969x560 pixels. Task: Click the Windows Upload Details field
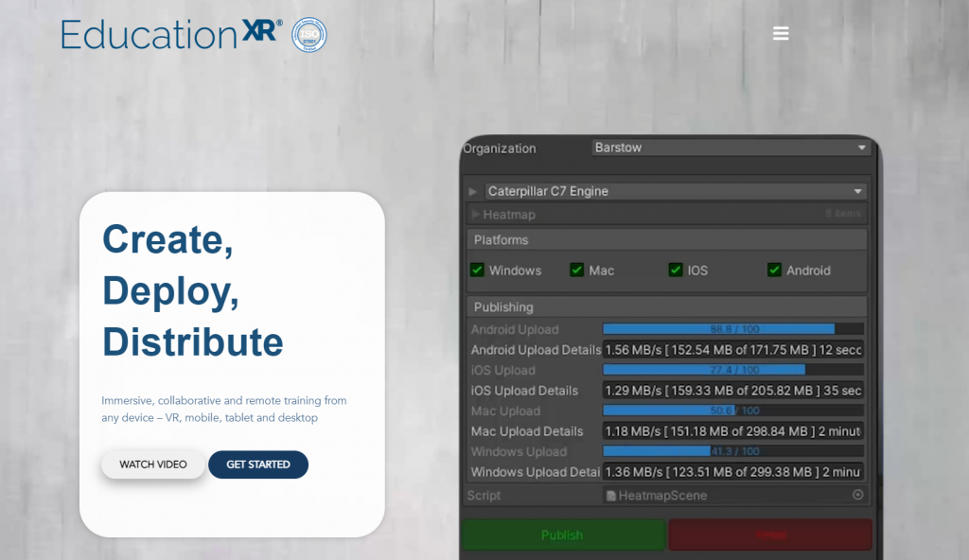[733, 472]
